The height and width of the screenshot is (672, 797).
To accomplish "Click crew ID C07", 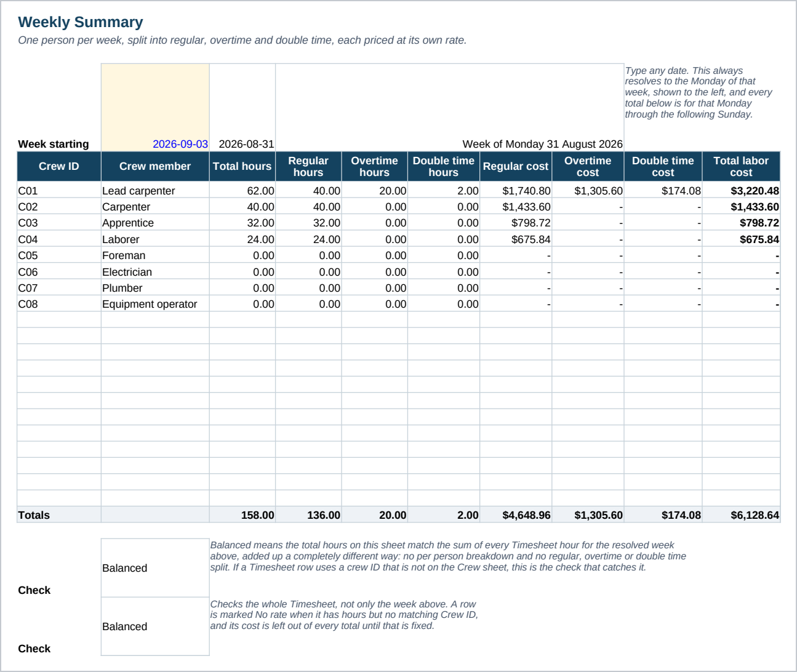I will click(x=59, y=288).
